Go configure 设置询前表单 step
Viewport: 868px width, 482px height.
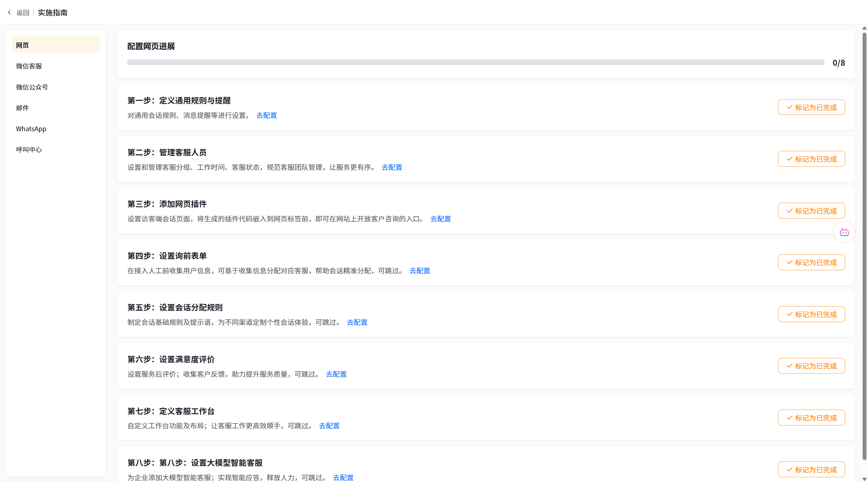420,271
